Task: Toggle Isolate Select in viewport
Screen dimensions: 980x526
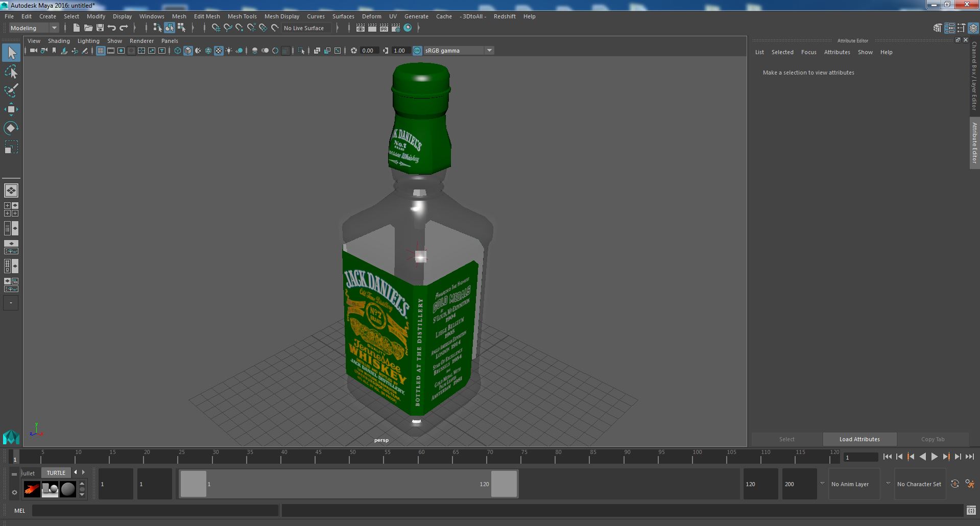Action: (301, 51)
